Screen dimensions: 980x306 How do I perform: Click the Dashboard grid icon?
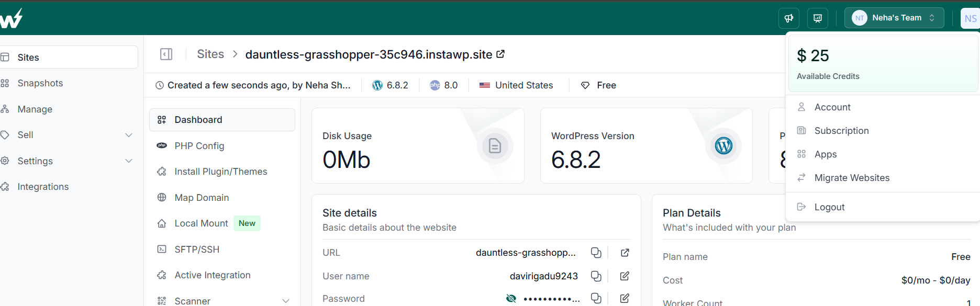[x=162, y=120]
